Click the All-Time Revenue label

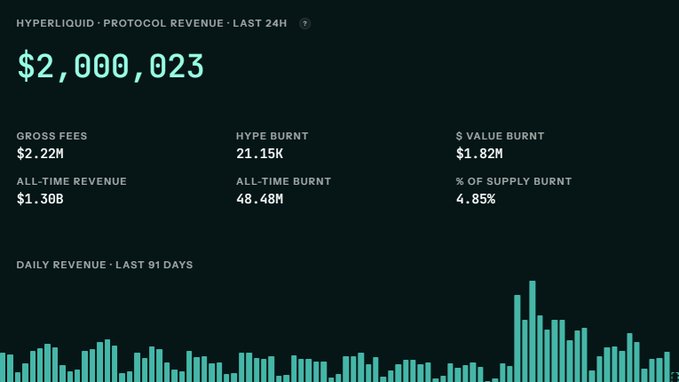click(x=71, y=181)
